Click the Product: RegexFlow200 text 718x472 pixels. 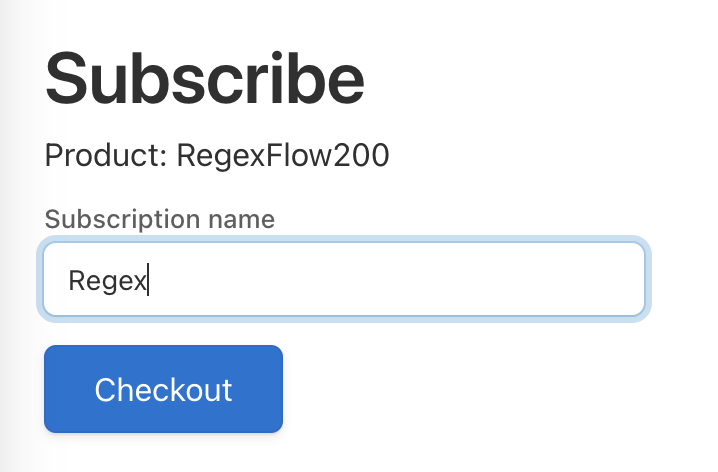tap(217, 155)
